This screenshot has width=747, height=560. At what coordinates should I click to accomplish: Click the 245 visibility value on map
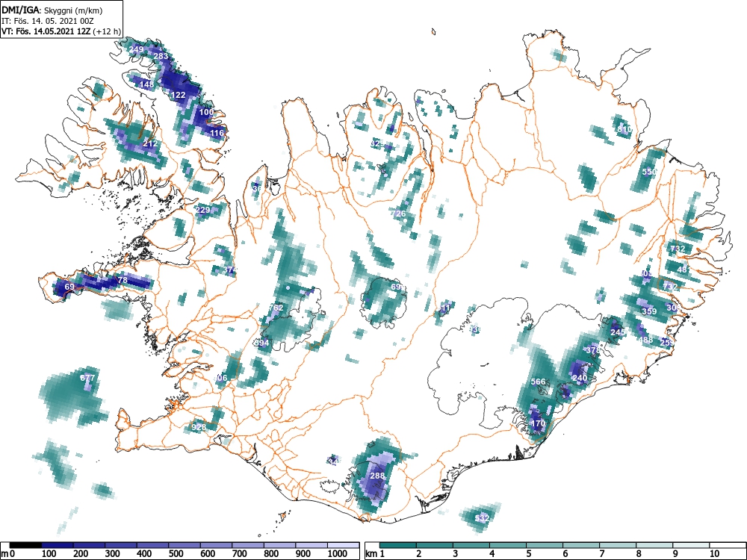[618, 332]
